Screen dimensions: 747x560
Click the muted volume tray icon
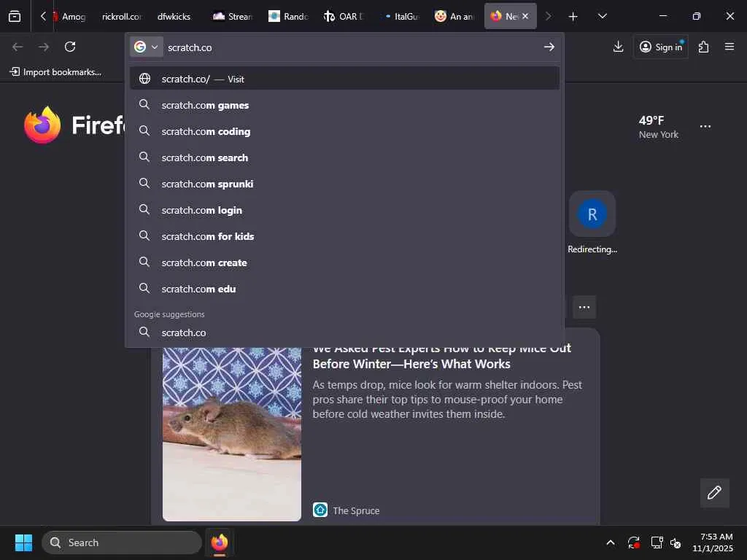pyautogui.click(x=676, y=542)
